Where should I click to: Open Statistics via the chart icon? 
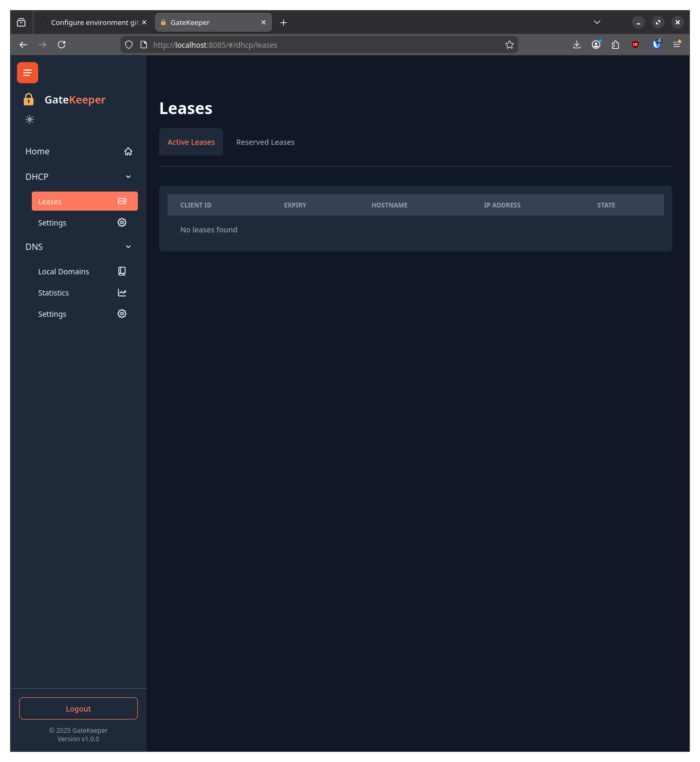(x=121, y=292)
